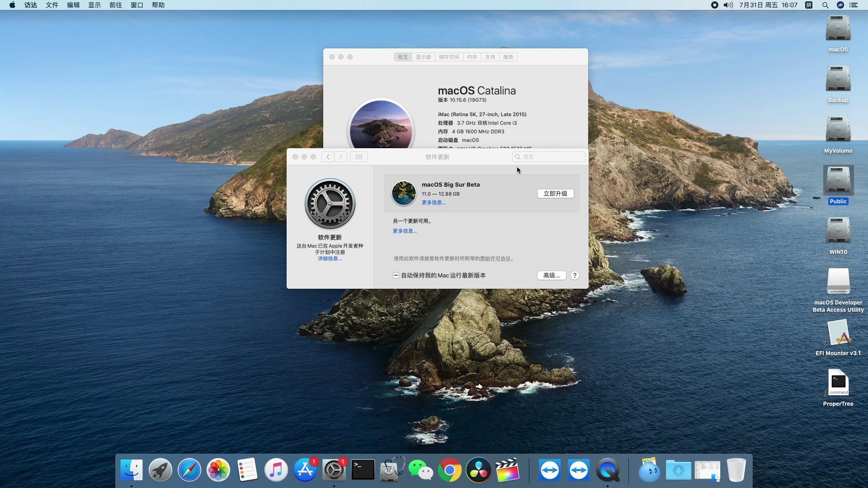
Task: Launch Launchpad rocket icon in Dock
Action: pyautogui.click(x=160, y=470)
